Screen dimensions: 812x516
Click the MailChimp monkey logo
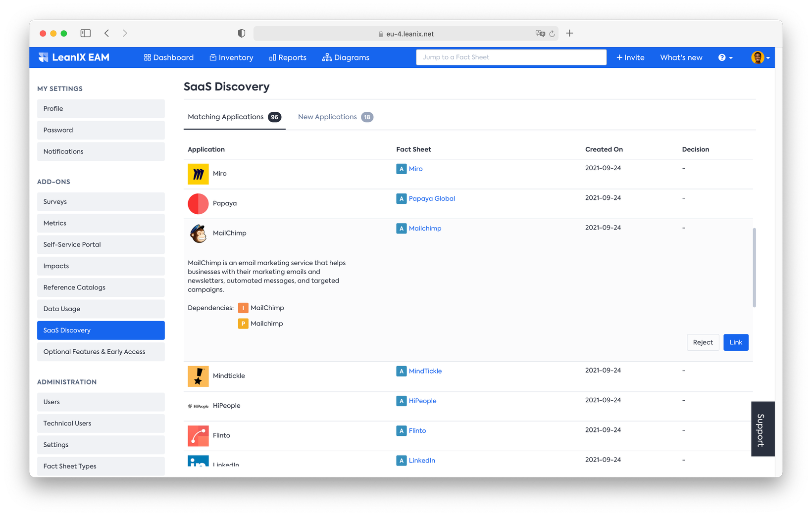198,234
